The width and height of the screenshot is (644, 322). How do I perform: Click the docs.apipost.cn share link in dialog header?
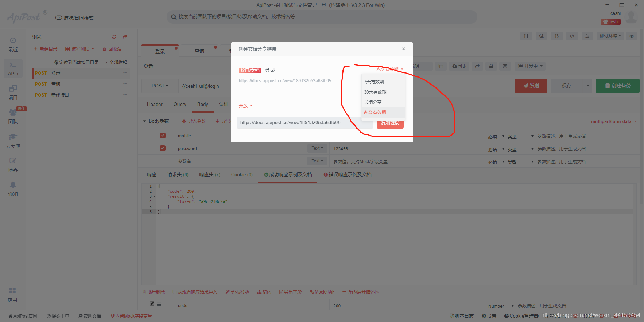coord(285,81)
